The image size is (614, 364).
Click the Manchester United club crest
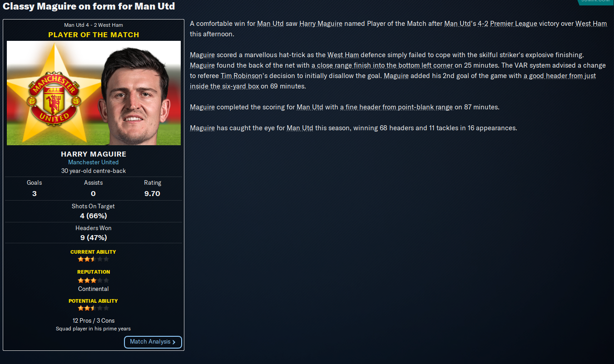click(54, 98)
